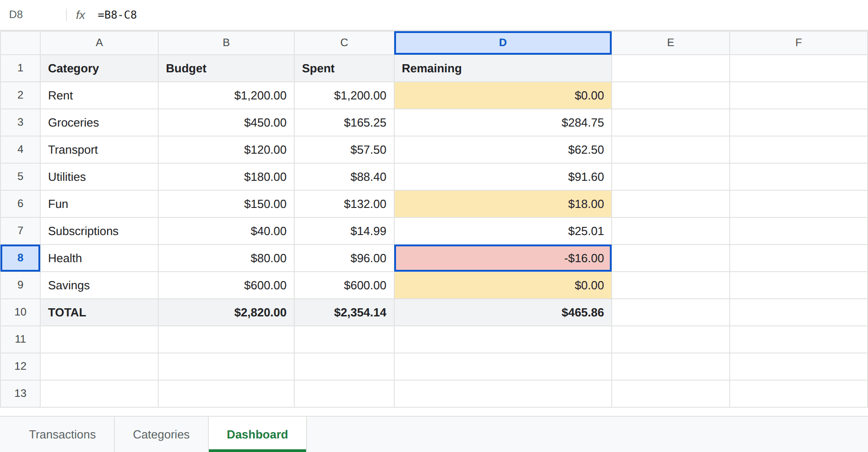The image size is (868, 452).
Task: Click Groceries remaining $284.75 cell
Action: coord(503,122)
